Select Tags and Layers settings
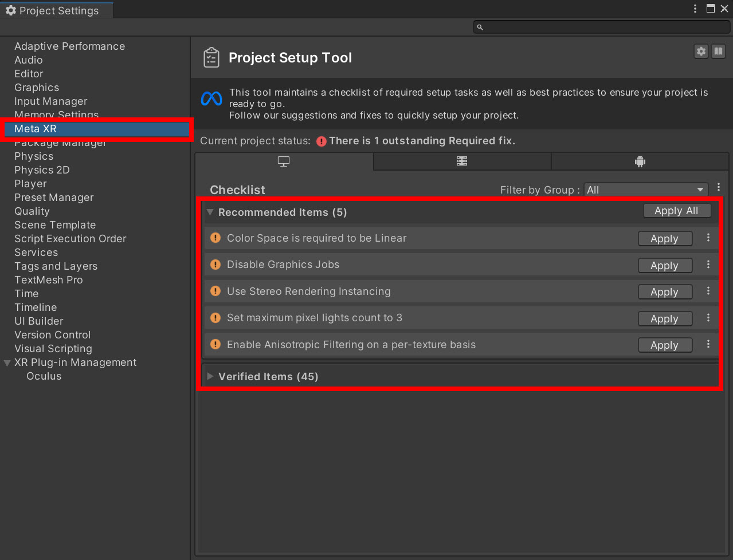 click(56, 266)
